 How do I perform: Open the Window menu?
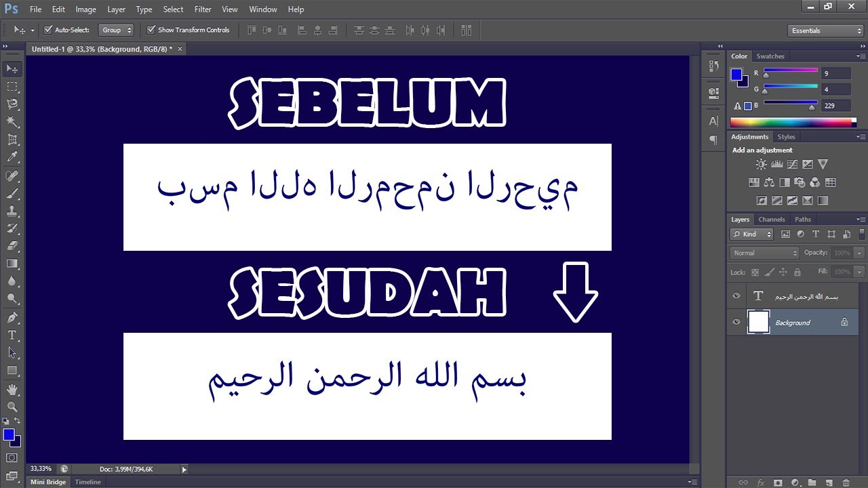coord(263,9)
